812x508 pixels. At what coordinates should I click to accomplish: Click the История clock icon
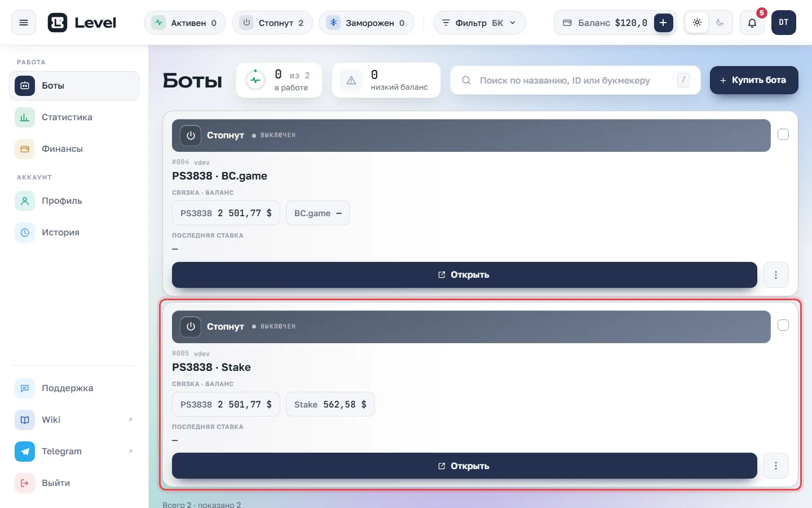(x=25, y=233)
